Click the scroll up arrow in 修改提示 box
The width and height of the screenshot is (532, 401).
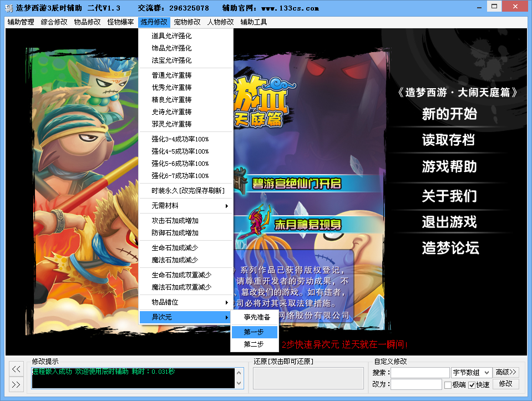pyautogui.click(x=239, y=373)
